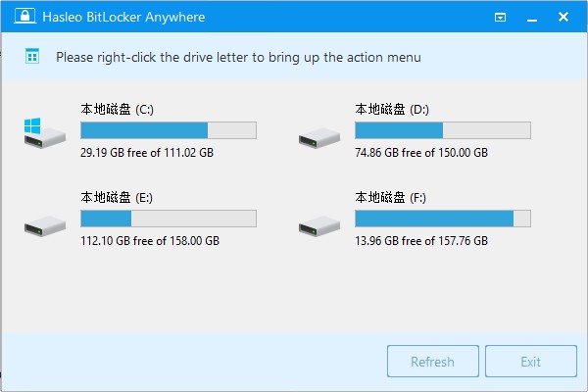This screenshot has height=392, width=588.
Task: Close the BitLocker Anywhere window
Action: (x=566, y=17)
